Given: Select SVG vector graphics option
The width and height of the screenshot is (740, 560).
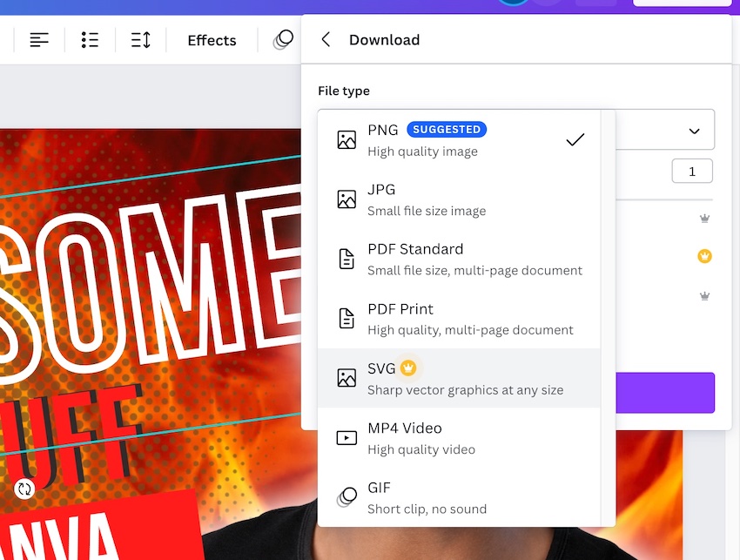Looking at the screenshot, I should pyautogui.click(x=459, y=378).
